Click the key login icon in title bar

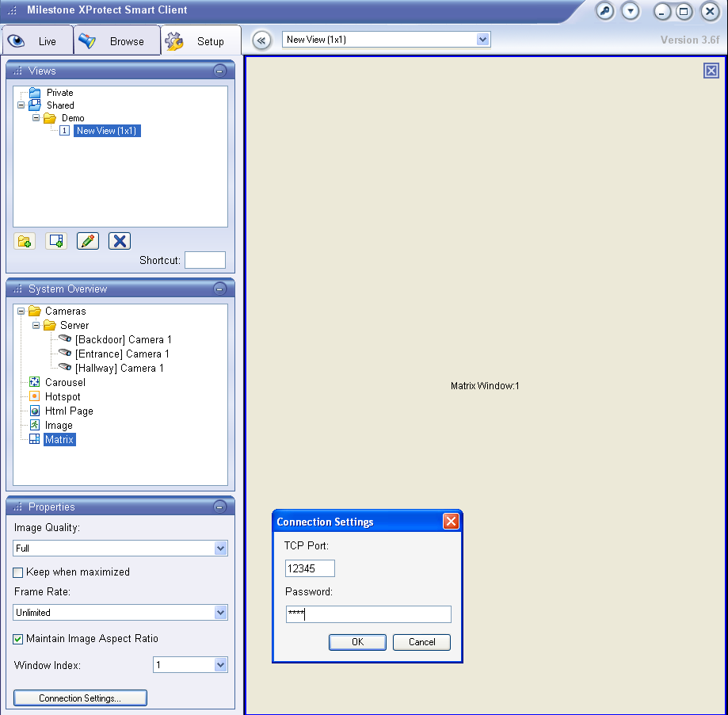pos(604,11)
